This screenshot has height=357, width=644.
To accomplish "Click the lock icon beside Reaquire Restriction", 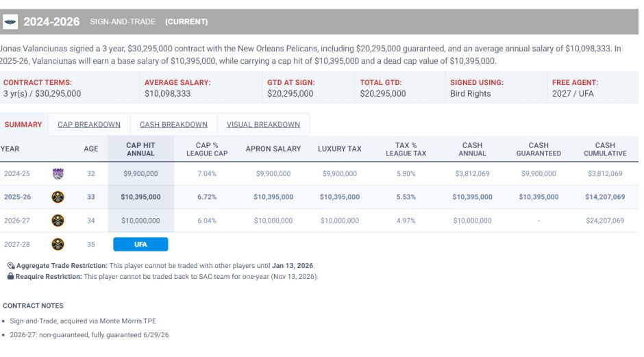I will pos(11,276).
